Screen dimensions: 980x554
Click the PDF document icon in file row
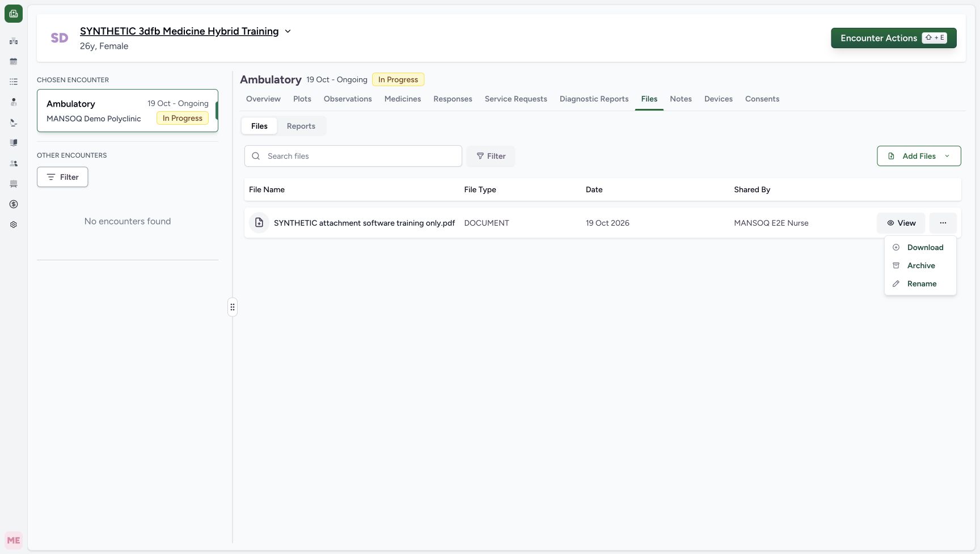[x=259, y=223]
